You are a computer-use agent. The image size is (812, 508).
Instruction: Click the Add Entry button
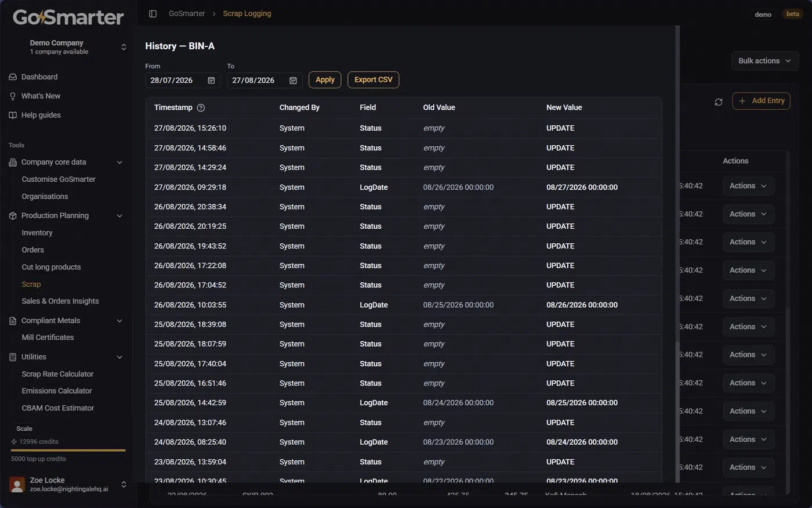762,101
